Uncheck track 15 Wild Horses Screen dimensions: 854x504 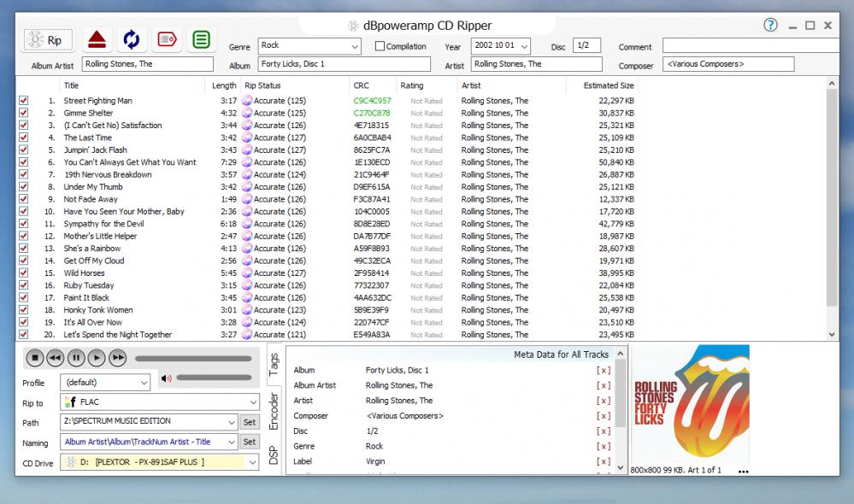[24, 273]
